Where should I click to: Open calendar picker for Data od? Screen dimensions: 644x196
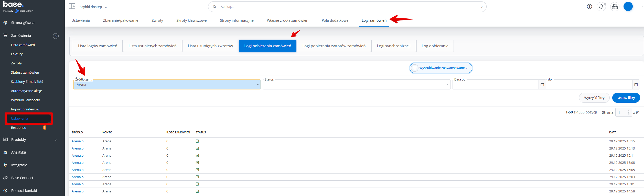pos(542,85)
